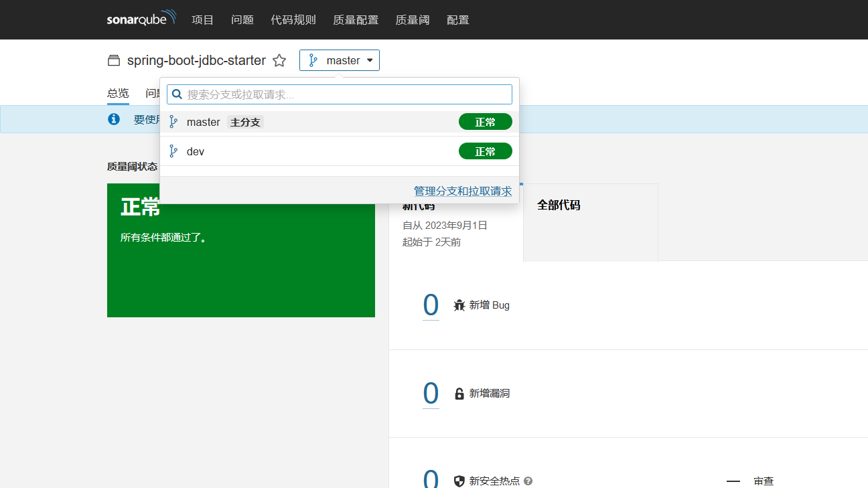The height and width of the screenshot is (488, 868).
Task: Click the magnifier icon in branch search
Action: tap(176, 94)
